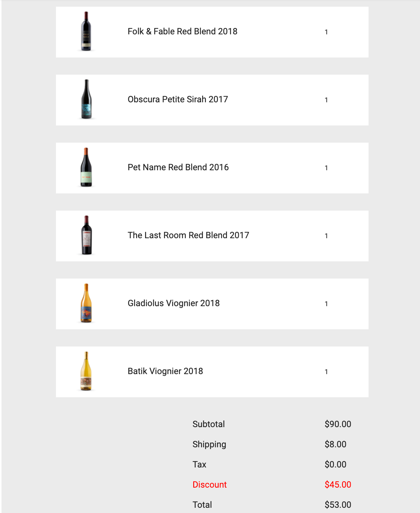The height and width of the screenshot is (513, 420).
Task: Click the Obscura Petite Sirah bottle image
Action: point(86,99)
